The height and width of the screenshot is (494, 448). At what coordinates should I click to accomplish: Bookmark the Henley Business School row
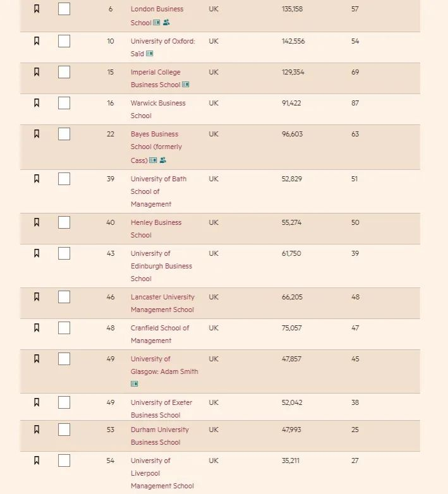click(x=37, y=222)
